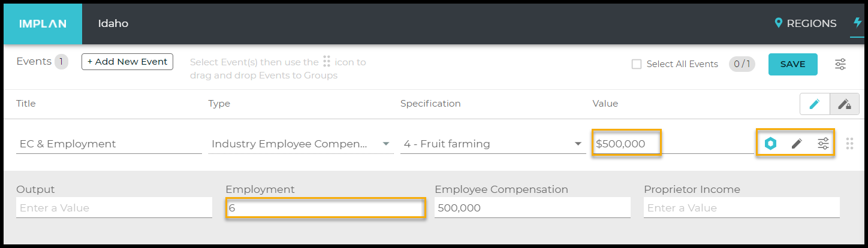Click the Add New Event button
This screenshot has height=248, width=868.
coord(127,62)
